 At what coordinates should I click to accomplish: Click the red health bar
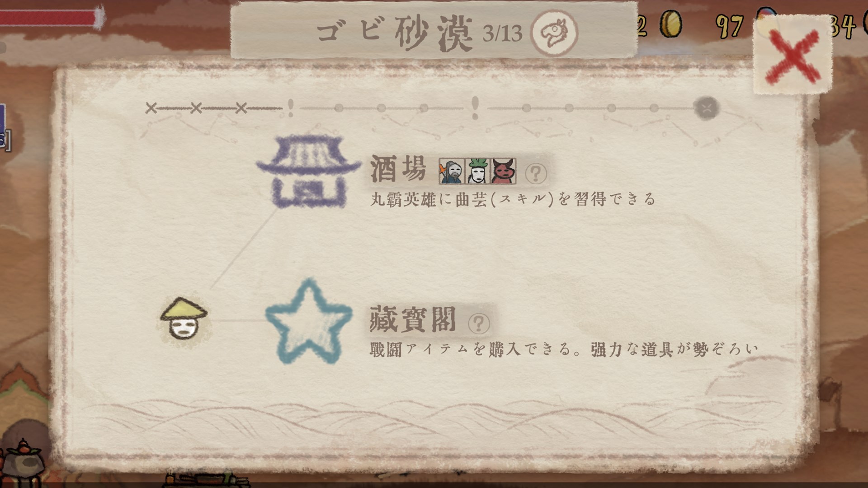[x=51, y=18]
